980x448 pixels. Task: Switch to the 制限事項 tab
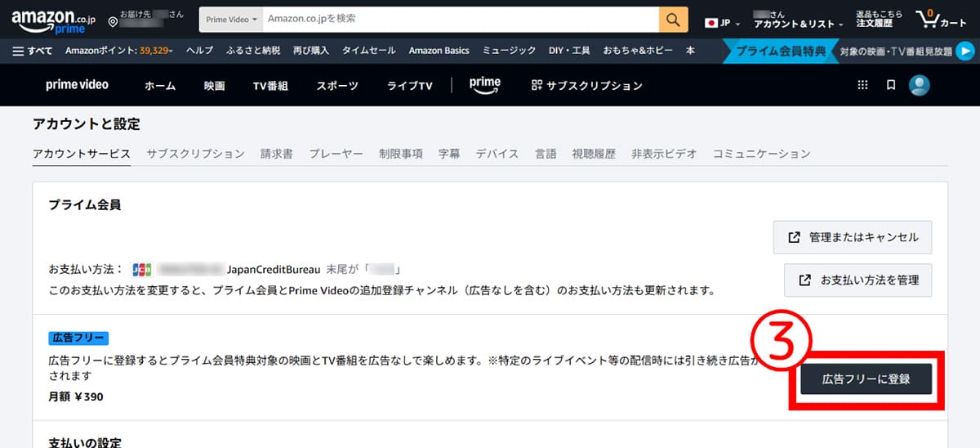click(401, 154)
